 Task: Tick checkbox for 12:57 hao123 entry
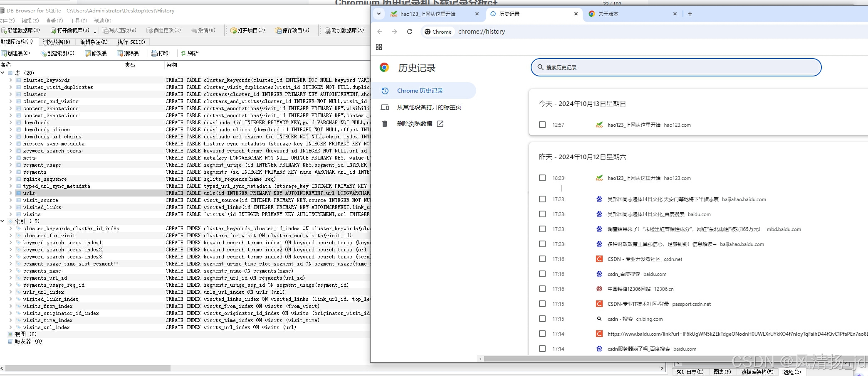[x=542, y=125]
